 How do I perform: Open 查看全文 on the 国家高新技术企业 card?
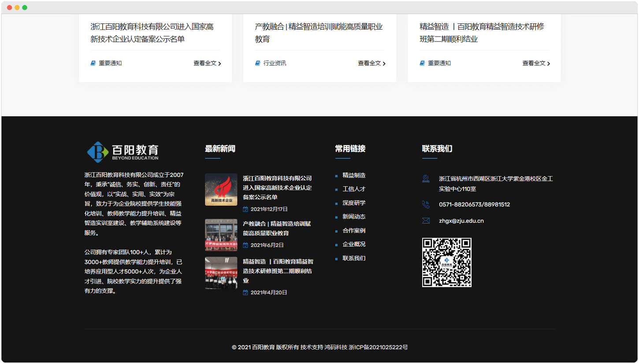coord(207,63)
